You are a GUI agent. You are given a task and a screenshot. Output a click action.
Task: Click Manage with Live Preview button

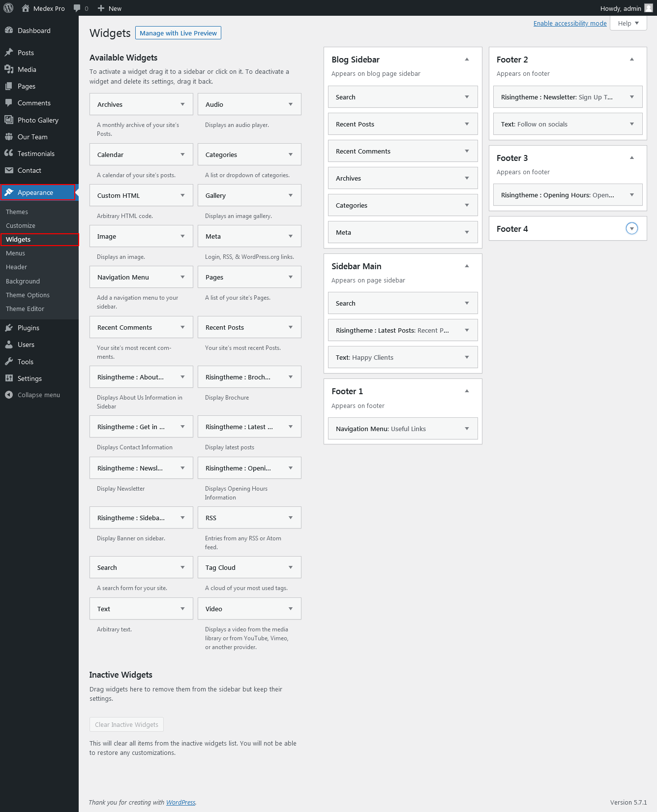(178, 33)
